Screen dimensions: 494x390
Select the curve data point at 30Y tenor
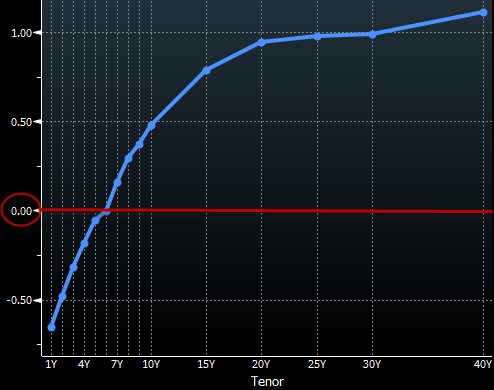tap(373, 34)
